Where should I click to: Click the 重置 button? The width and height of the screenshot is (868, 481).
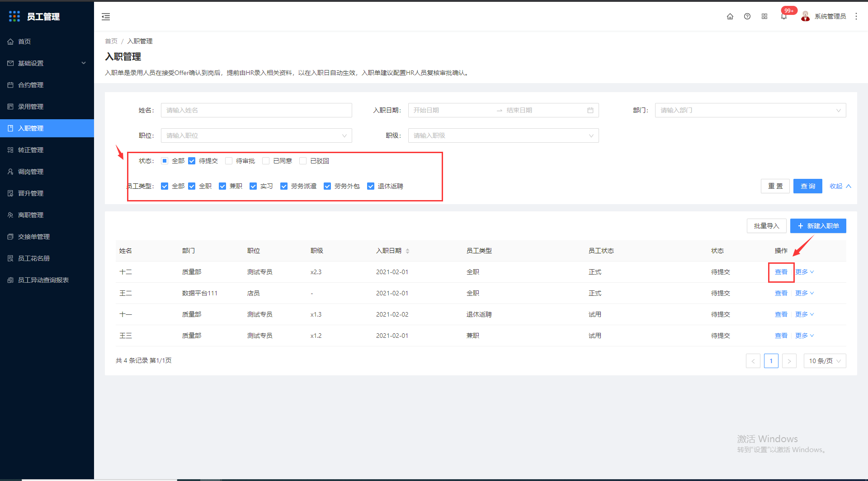[775, 186]
